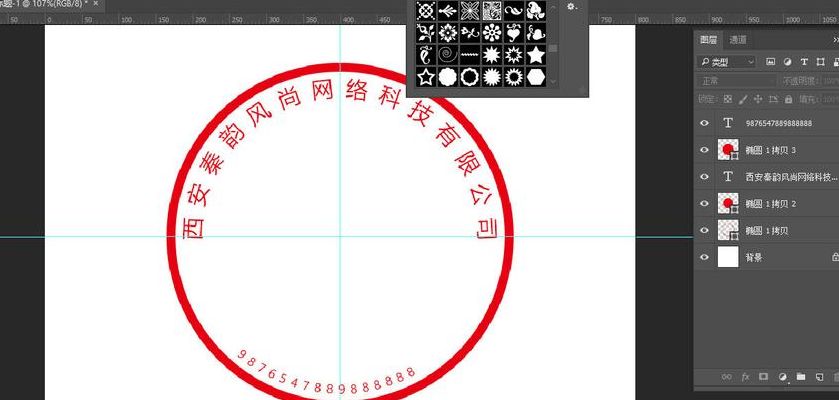Hide the 9876547889888888 text layer
Screen dimensions: 839x400
click(704, 123)
